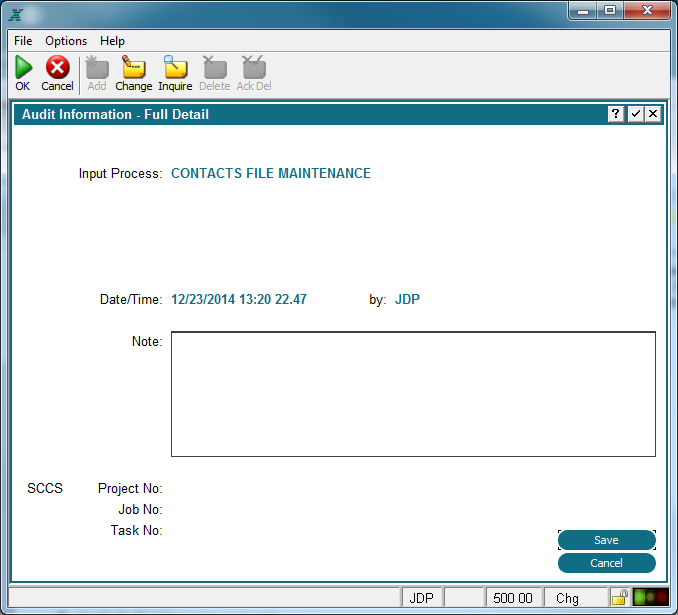
Task: Click the Save button
Action: tap(607, 540)
